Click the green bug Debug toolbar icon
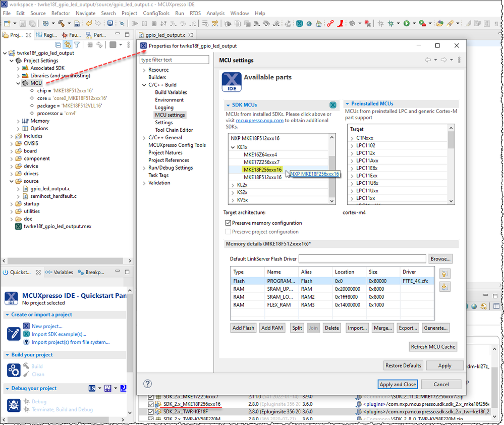Screen dimensions: 504x425 pyautogui.click(x=391, y=23)
